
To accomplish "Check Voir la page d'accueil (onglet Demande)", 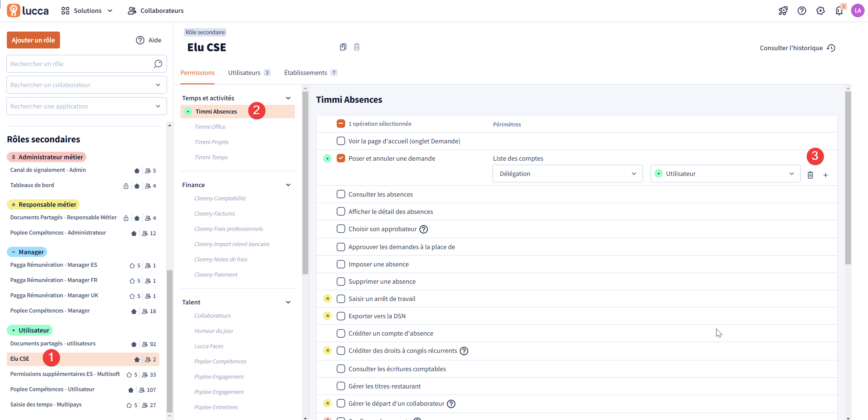I will coord(341,141).
